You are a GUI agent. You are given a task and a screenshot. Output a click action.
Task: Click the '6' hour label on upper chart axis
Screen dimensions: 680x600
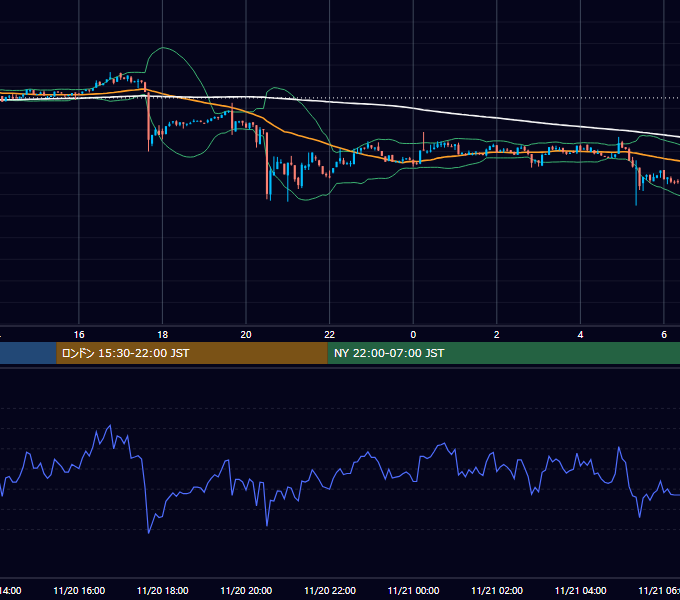664,335
